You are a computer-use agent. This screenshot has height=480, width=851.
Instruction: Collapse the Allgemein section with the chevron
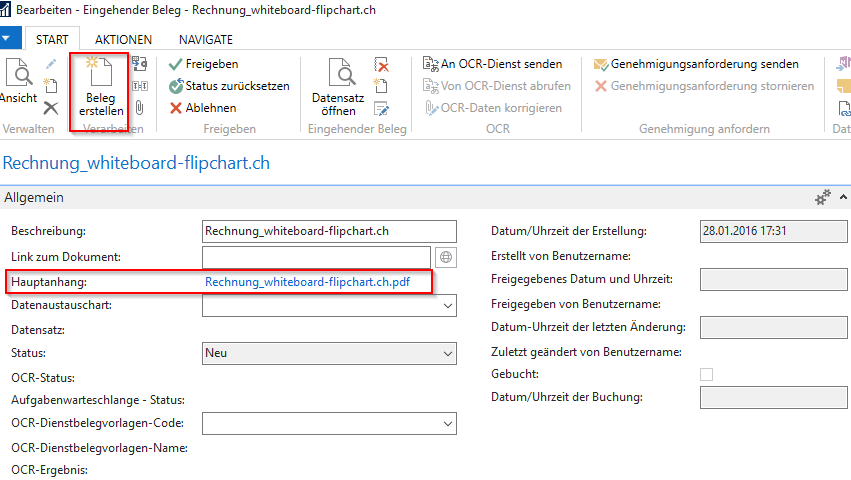843,197
